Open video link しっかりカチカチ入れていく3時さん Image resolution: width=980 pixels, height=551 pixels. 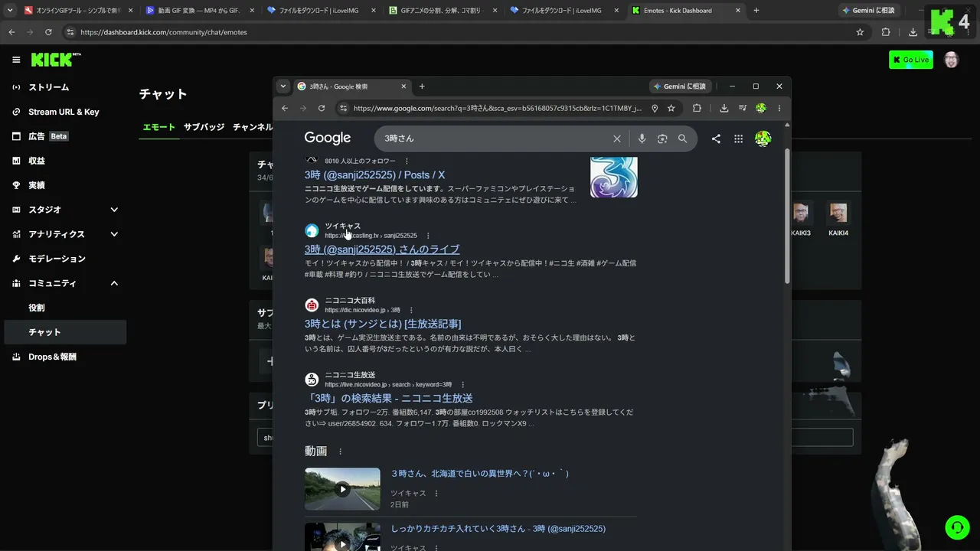click(x=498, y=529)
